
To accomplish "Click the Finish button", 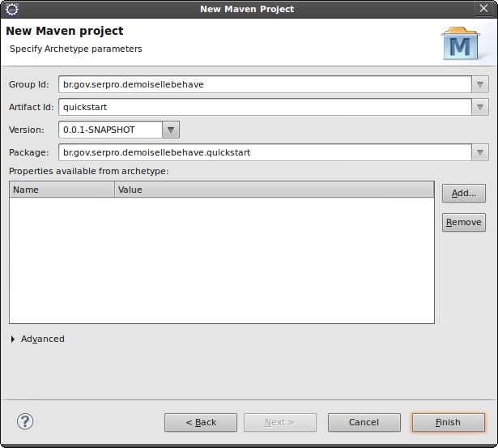I will 448,423.
